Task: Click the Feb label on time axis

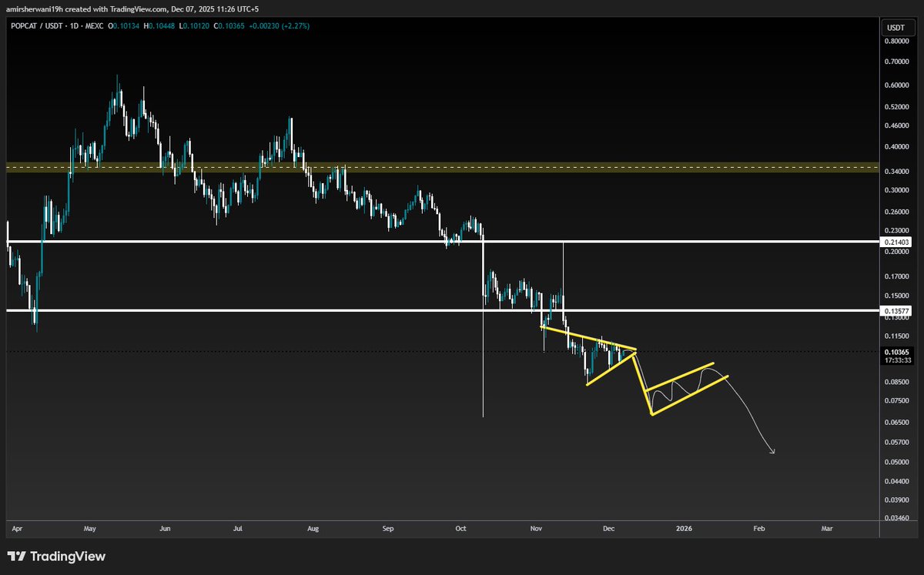Action: pyautogui.click(x=758, y=529)
